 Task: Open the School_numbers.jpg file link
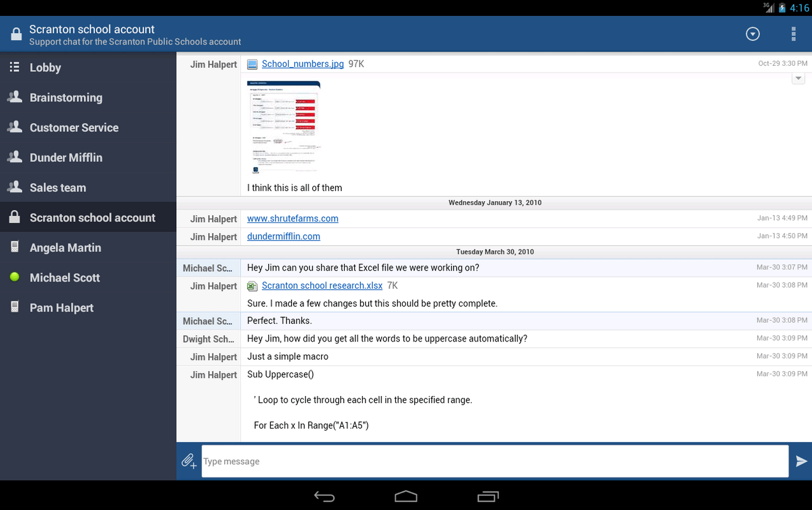tap(302, 64)
